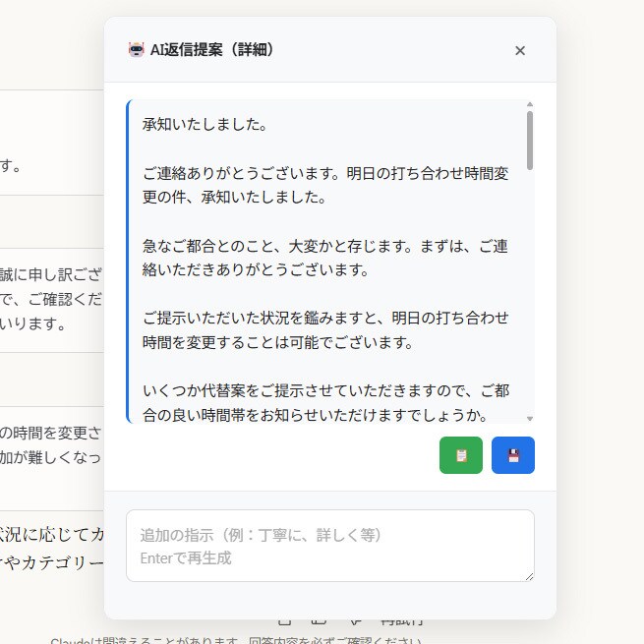Click the paragraph starting ご連絡ありがとうございます
644x644 pixels.
(325, 185)
